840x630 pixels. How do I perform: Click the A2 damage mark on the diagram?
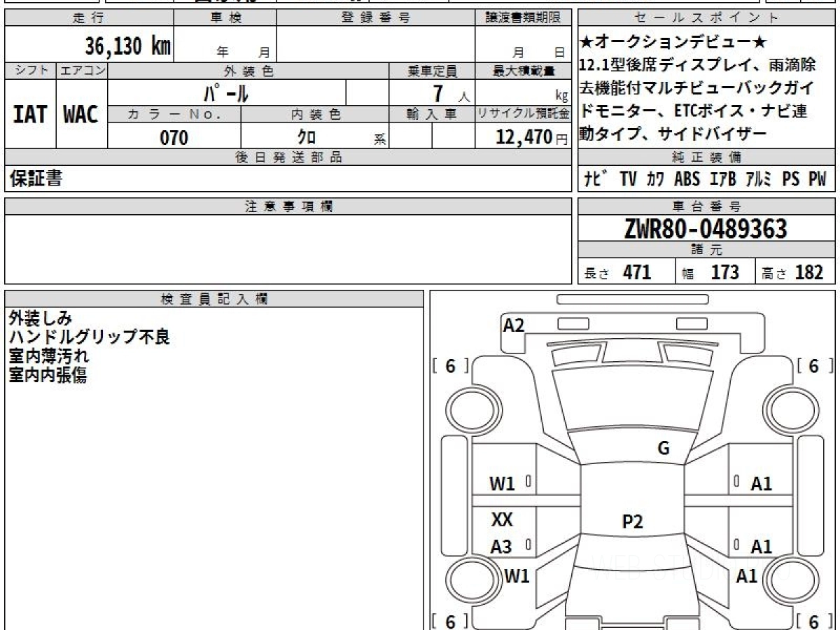point(514,324)
